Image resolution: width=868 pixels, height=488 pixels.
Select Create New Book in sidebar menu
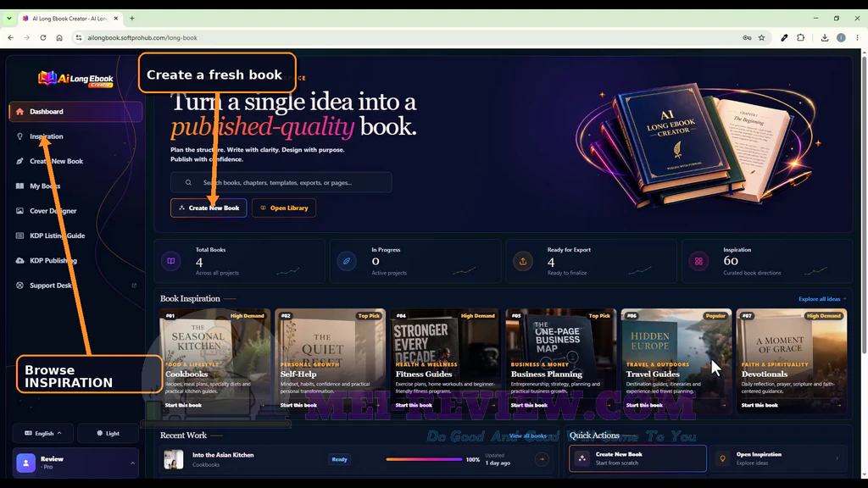pos(75,162)
